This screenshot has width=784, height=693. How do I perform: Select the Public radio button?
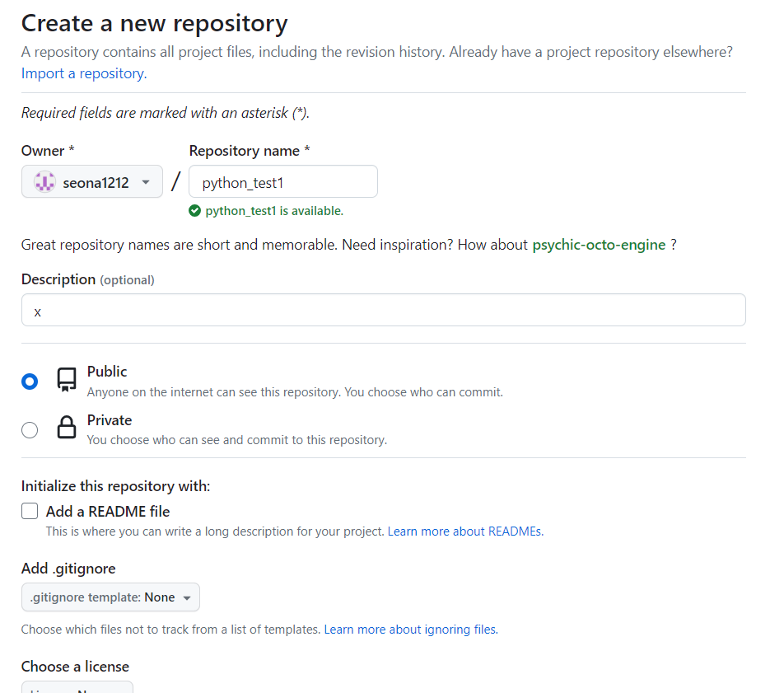(x=30, y=382)
